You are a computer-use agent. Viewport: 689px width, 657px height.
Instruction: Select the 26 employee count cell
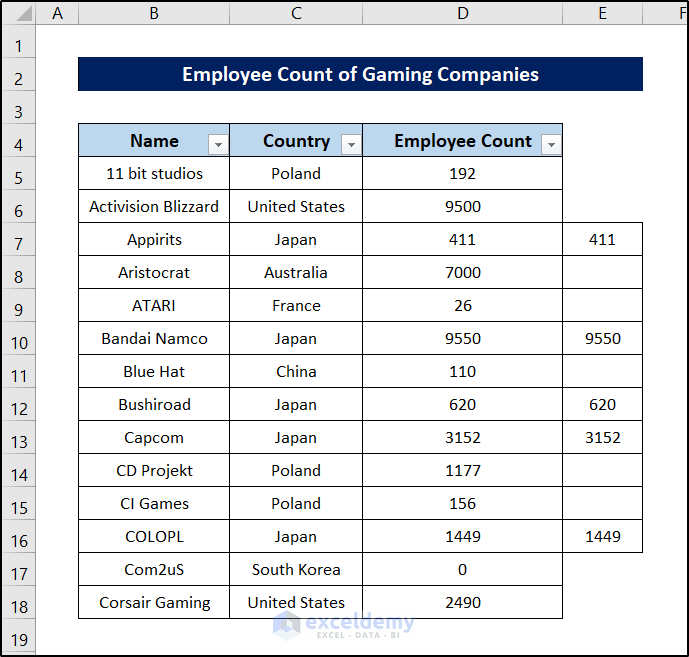pos(463,305)
